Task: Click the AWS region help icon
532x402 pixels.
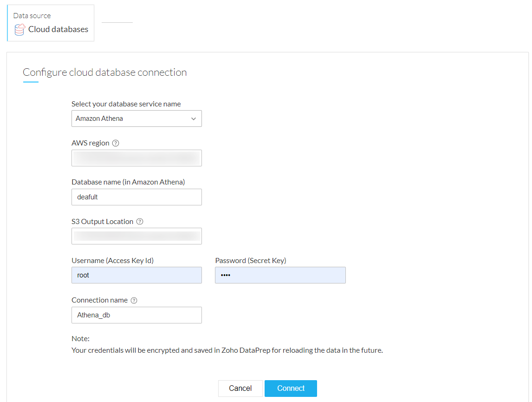Action: pos(116,143)
